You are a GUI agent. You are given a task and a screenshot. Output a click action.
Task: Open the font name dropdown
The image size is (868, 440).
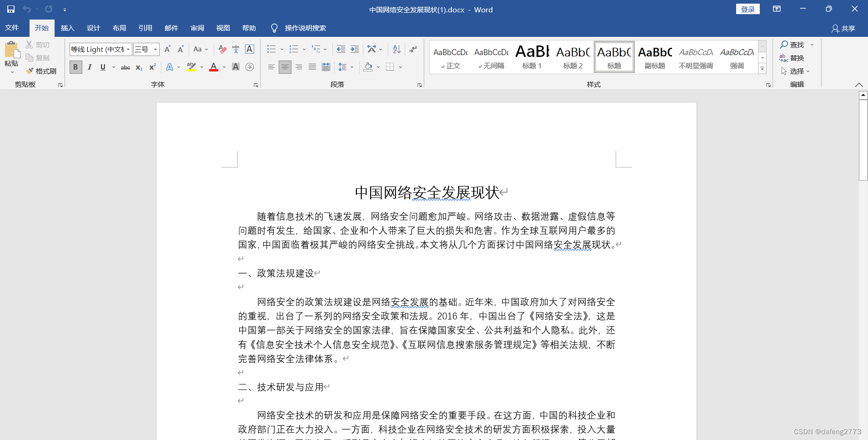(128, 49)
